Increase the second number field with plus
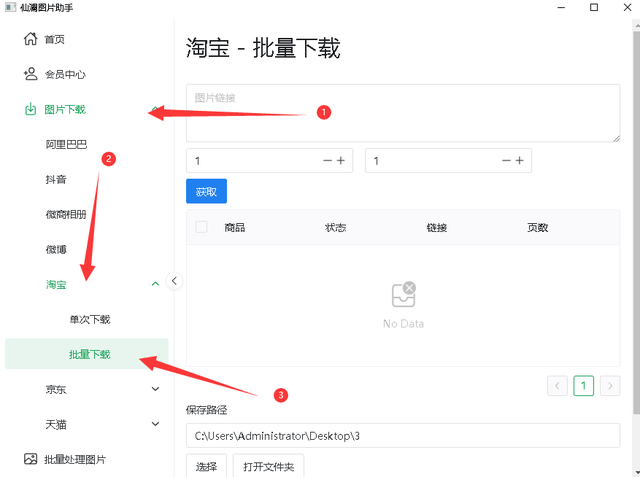Screen dimensions: 640x477 coord(520,161)
